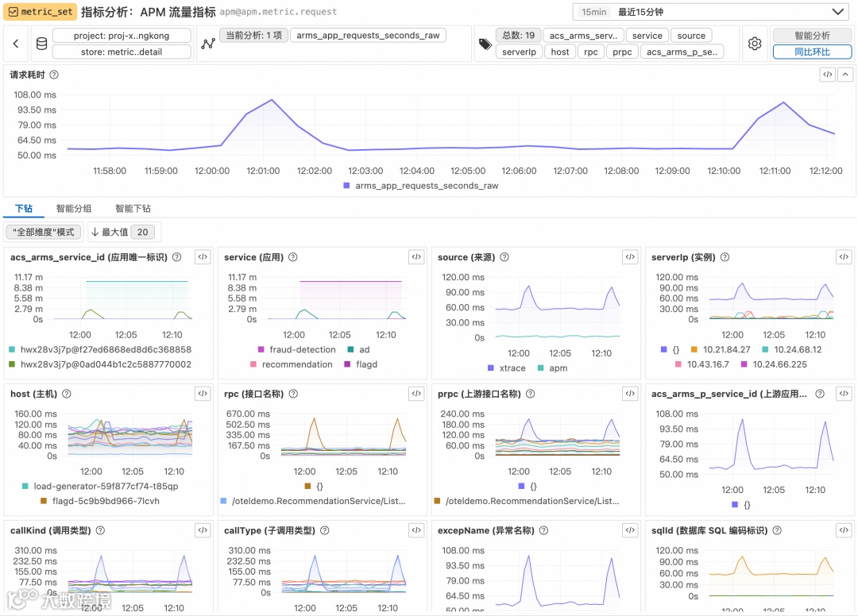Toggle the load-generator-59f877cf74-t85qp legend entry

click(x=100, y=487)
